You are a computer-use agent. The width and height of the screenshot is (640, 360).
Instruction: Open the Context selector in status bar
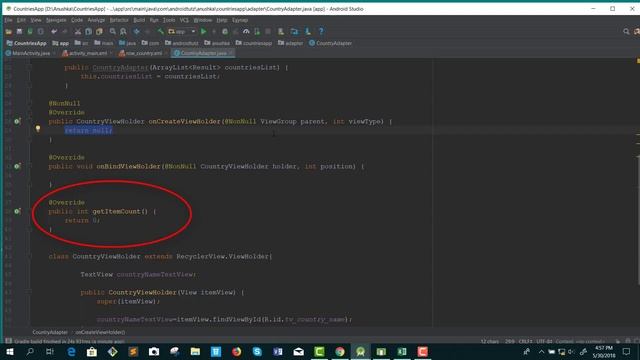pyautogui.click(x=580, y=341)
